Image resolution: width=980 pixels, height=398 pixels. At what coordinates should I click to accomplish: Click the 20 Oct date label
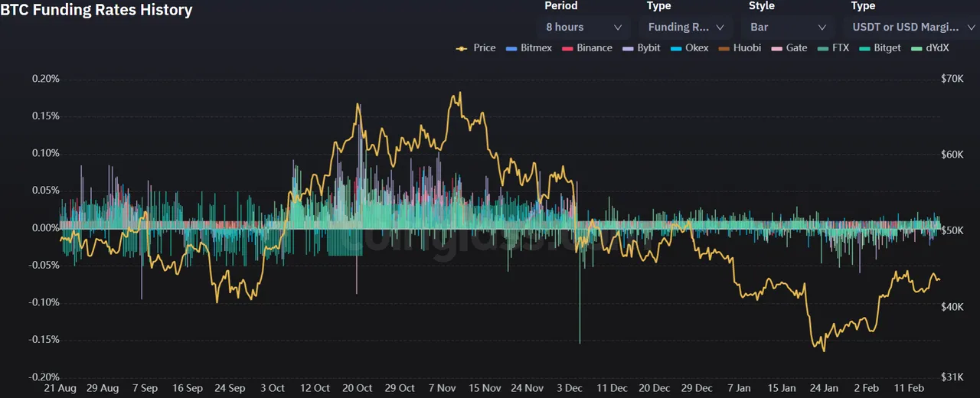(357, 389)
